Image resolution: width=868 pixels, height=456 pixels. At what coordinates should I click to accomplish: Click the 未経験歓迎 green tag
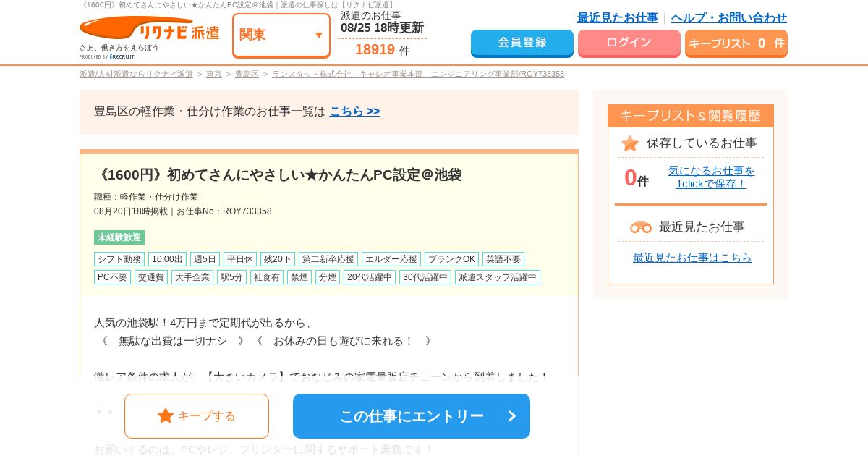coord(119,237)
